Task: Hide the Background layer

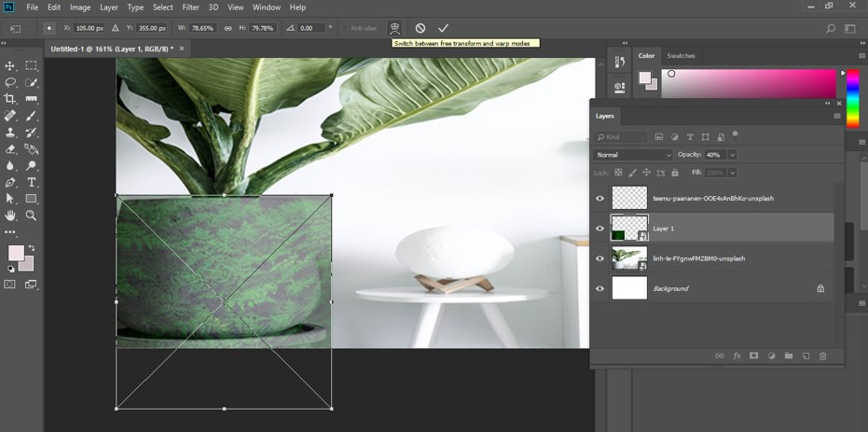Action: point(599,288)
